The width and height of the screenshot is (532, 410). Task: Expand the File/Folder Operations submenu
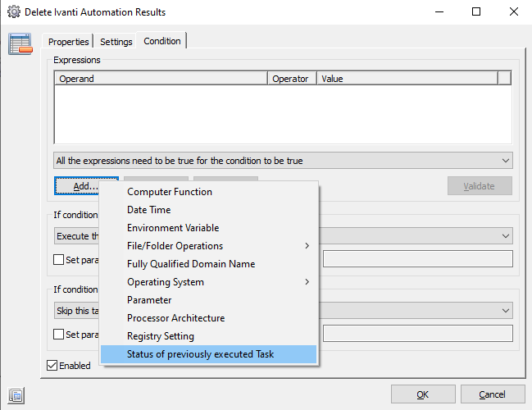pyautogui.click(x=209, y=246)
